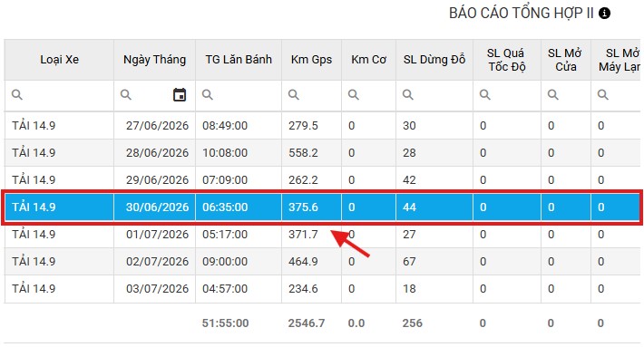Click total Km Gps 2546.7

point(307,323)
